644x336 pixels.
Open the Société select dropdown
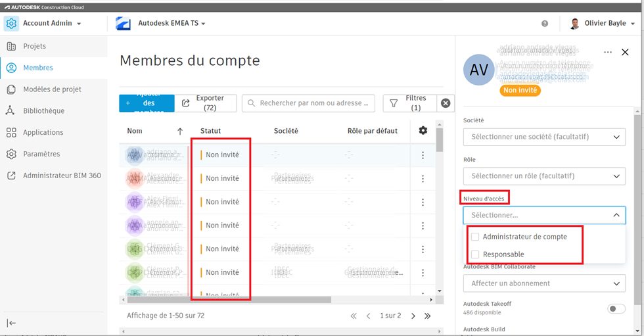(544, 137)
